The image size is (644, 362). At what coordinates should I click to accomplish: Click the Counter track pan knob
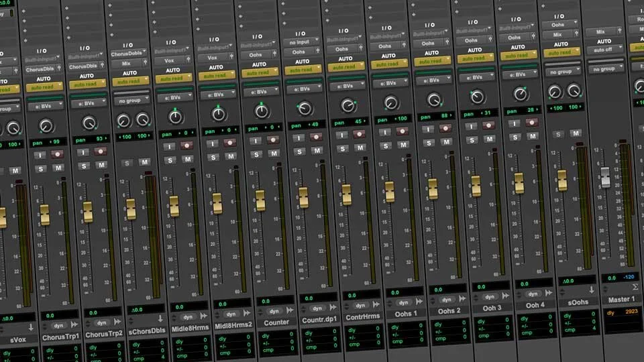point(262,111)
